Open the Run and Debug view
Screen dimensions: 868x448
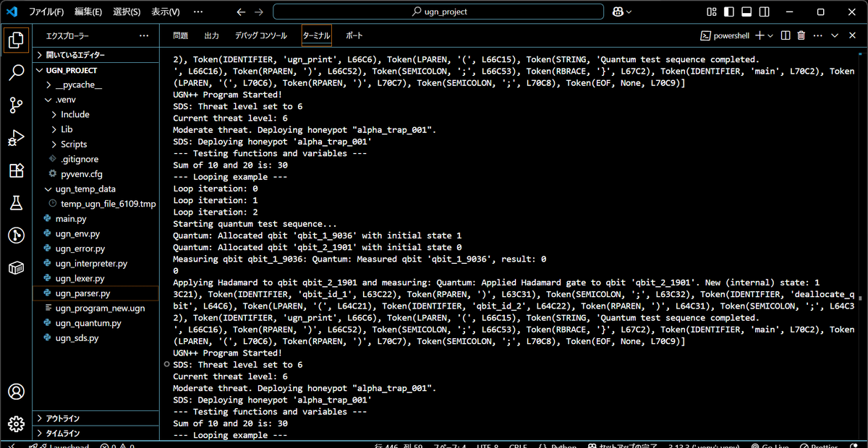pyautogui.click(x=16, y=137)
